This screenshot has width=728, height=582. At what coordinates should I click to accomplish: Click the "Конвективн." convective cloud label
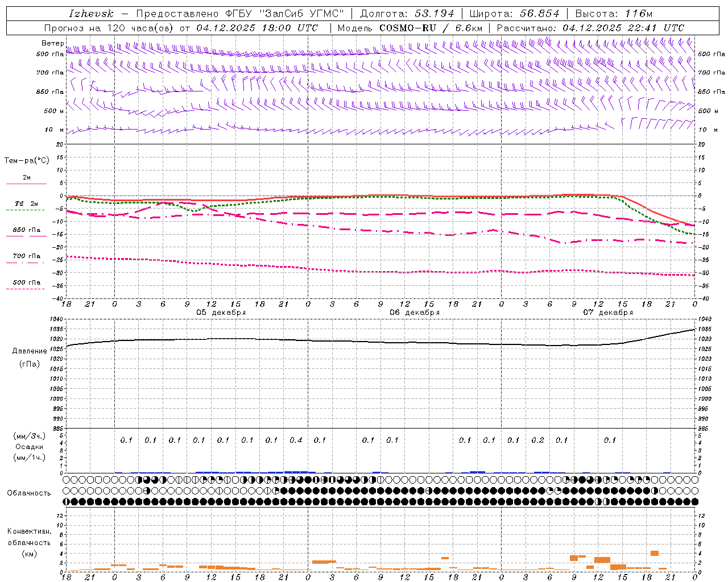pyautogui.click(x=30, y=531)
